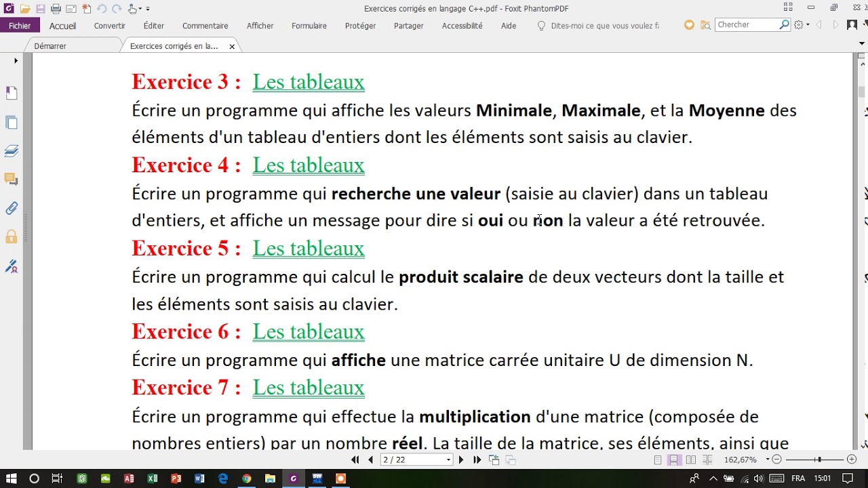Open the Comments panel in sidebar
The height and width of the screenshot is (488, 868).
coord(11,179)
